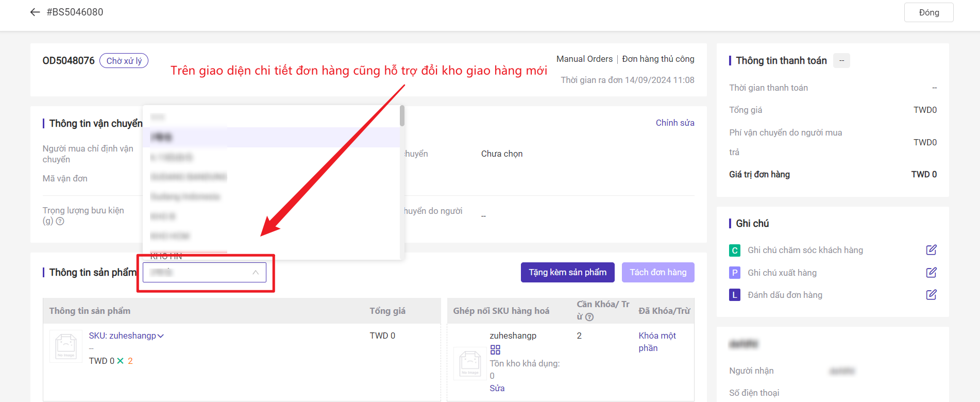The height and width of the screenshot is (402, 980).
Task: Click the Giá trị đơn hàng TWD 0 value
Action: point(924,174)
